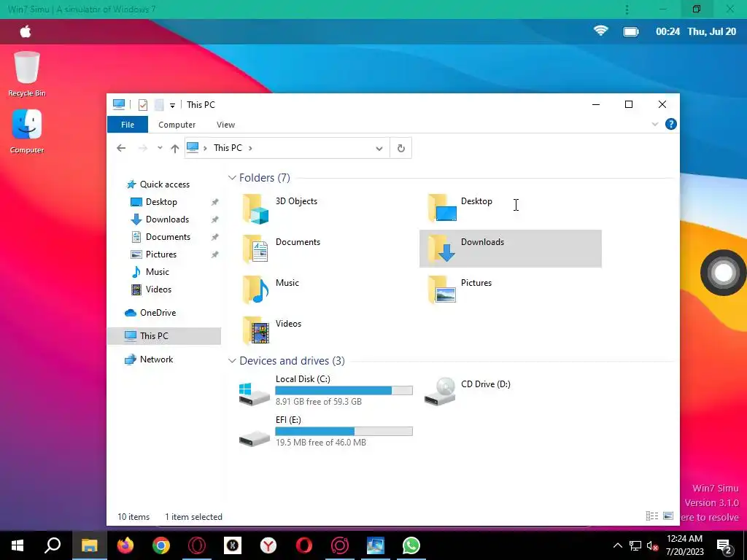Click the Properties checkmark quick access icon

[142, 105]
